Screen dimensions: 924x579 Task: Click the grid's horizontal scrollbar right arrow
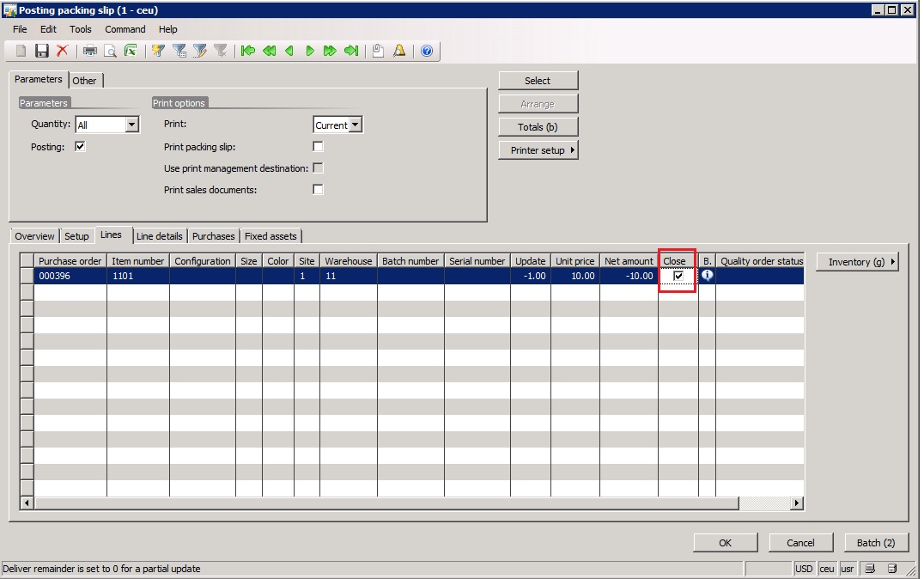(x=797, y=503)
